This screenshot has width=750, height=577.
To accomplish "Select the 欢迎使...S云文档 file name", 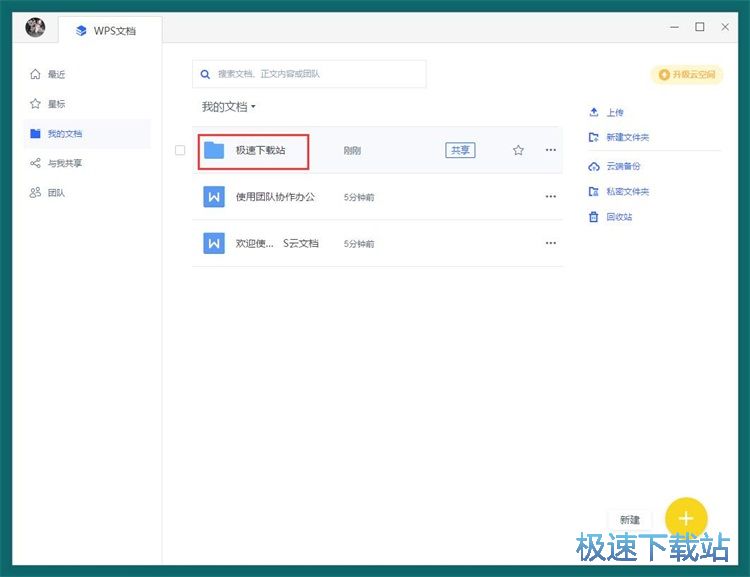I will 277,243.
